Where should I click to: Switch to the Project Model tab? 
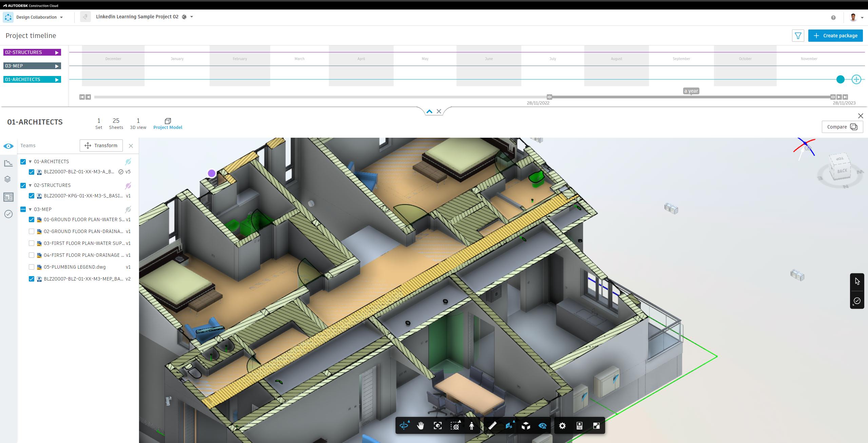tap(168, 124)
